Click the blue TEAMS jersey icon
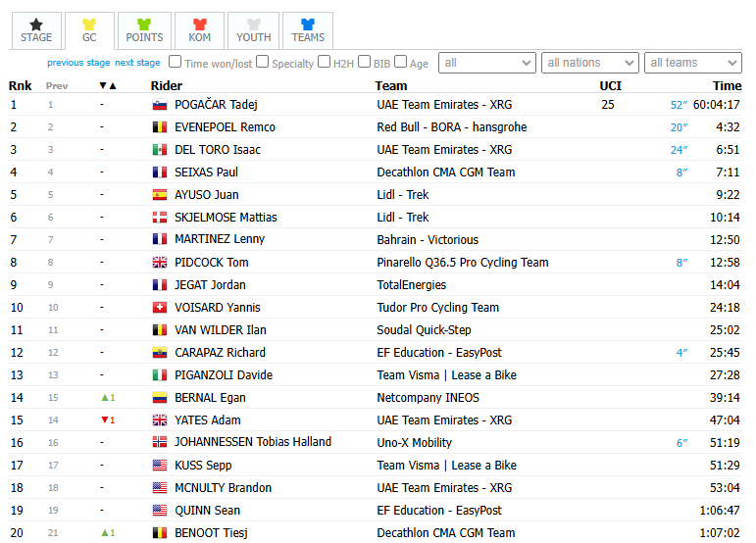The image size is (756, 543). pos(308,25)
